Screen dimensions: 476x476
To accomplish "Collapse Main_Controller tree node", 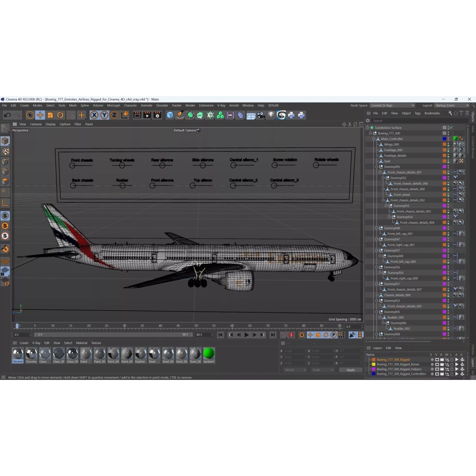I will 374,139.
